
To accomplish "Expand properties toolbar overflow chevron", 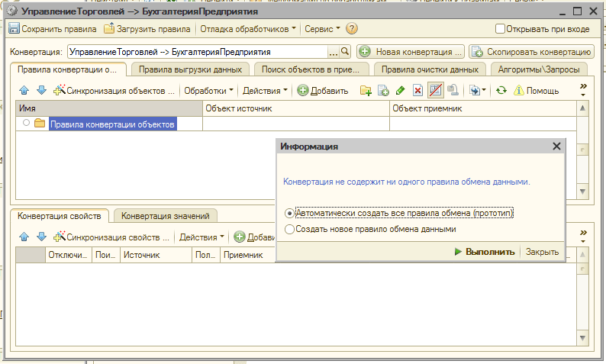I will pos(583,236).
